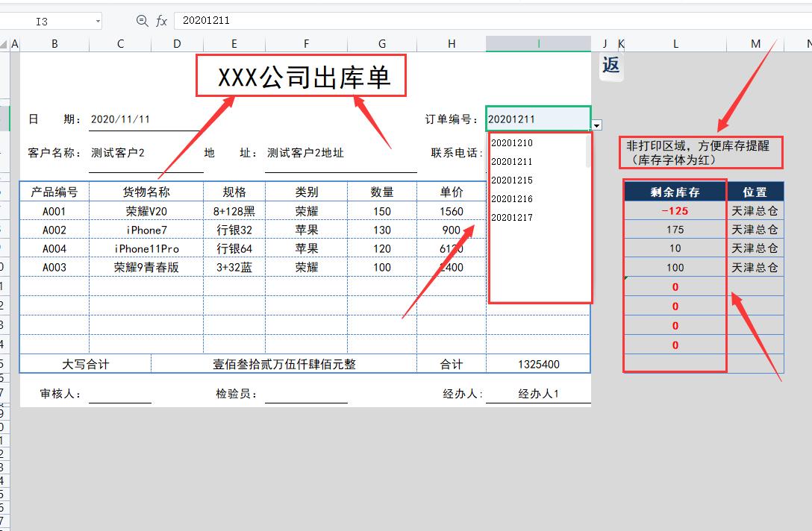Click the "返" return shortcut button

610,67
